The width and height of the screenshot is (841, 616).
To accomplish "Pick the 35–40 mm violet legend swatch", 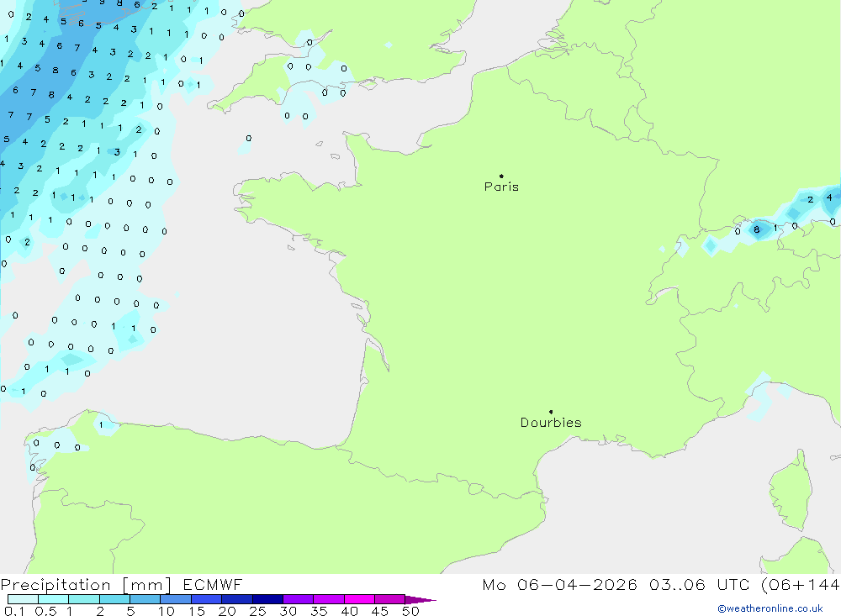I will click(329, 599).
